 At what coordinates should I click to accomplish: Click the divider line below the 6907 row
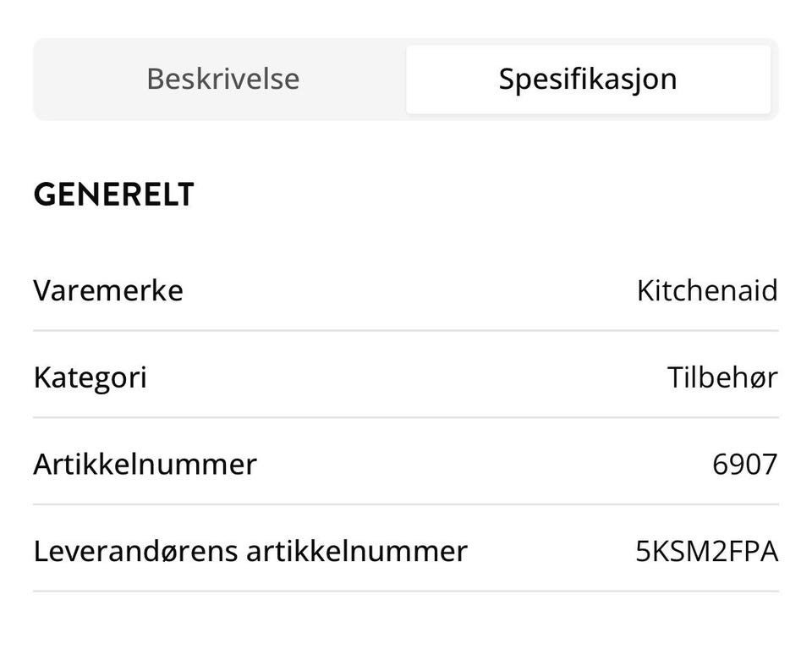click(x=406, y=504)
